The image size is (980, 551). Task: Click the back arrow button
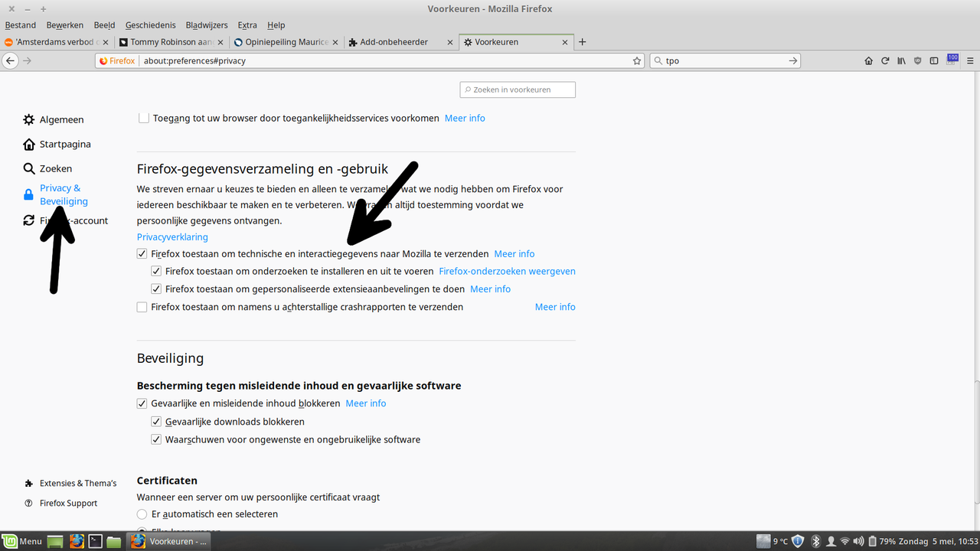tap(10, 60)
